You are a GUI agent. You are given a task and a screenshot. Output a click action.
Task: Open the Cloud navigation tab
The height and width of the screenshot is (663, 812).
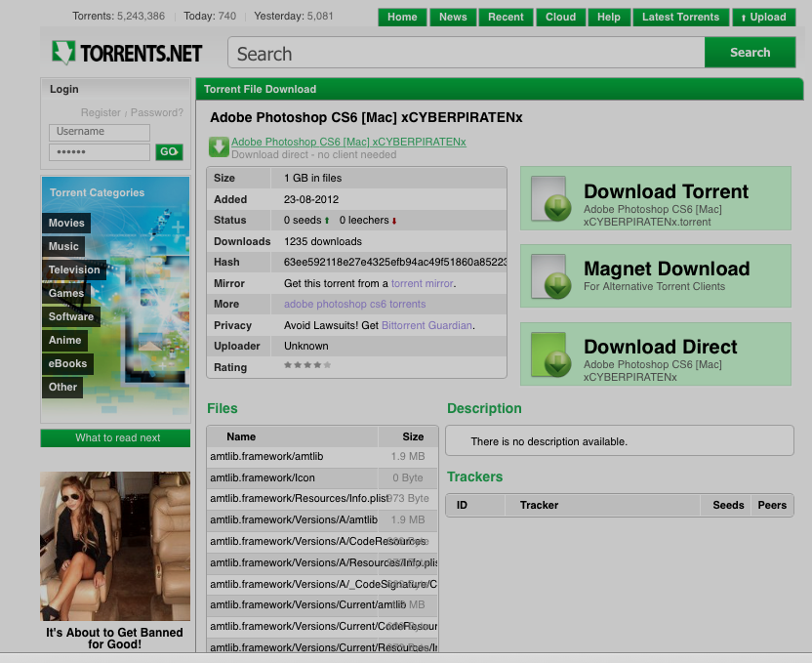pos(561,18)
